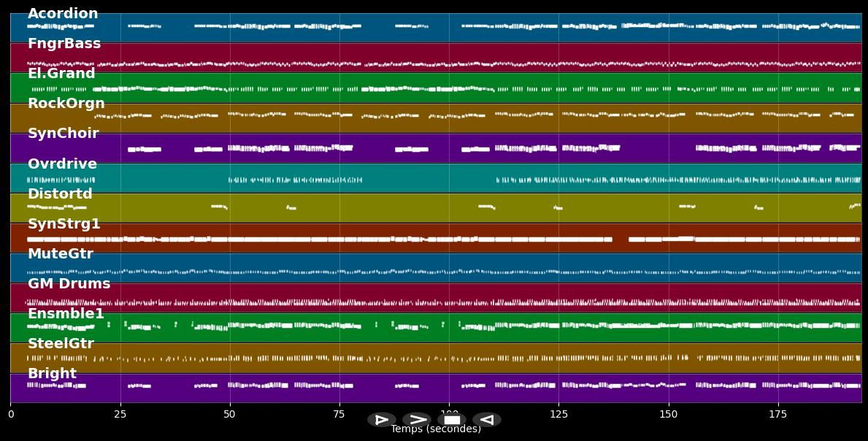Click the 50 second mark on time axis

[230, 415]
